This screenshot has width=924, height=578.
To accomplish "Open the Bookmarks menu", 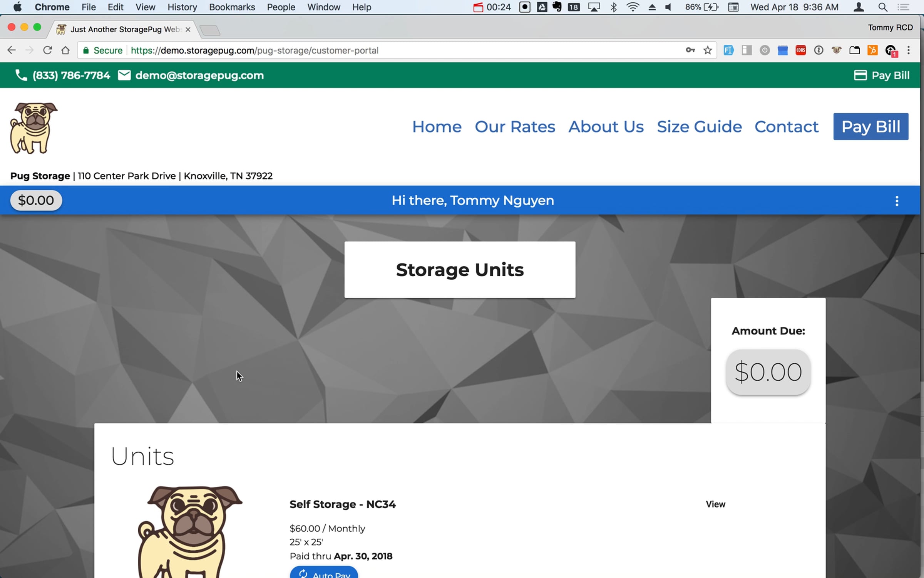I will (232, 7).
